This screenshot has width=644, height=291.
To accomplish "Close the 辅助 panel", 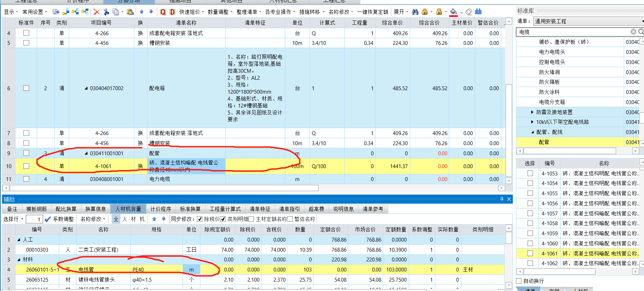I will [509, 199].
